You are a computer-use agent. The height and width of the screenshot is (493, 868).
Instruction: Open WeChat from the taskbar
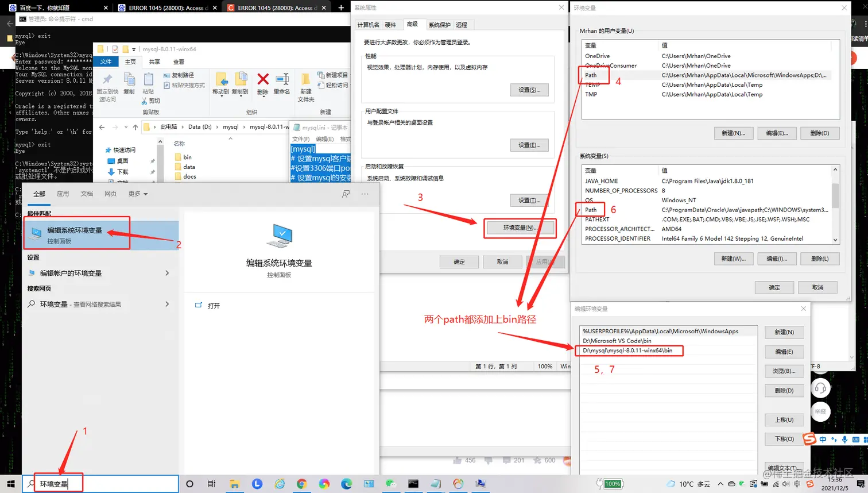click(391, 484)
